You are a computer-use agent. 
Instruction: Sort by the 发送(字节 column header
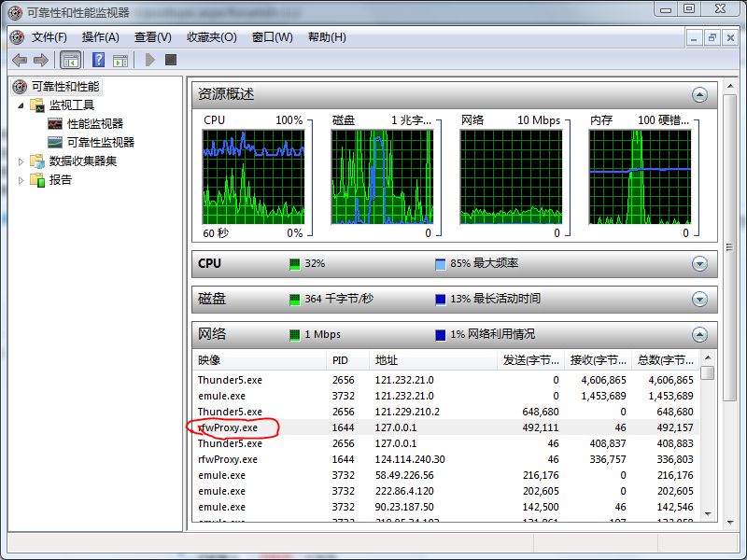(x=530, y=360)
